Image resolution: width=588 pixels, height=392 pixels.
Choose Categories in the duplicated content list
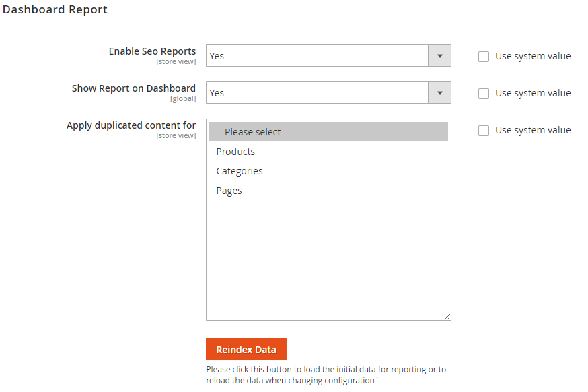(240, 171)
